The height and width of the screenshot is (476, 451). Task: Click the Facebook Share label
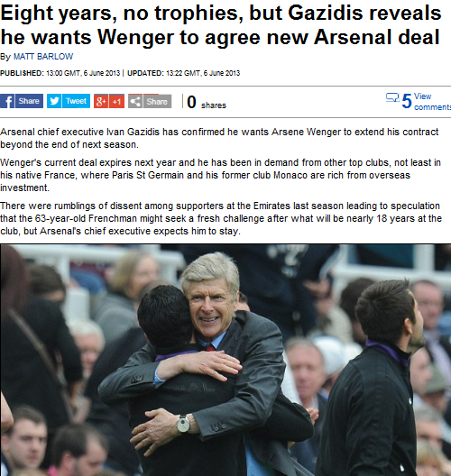click(x=29, y=101)
